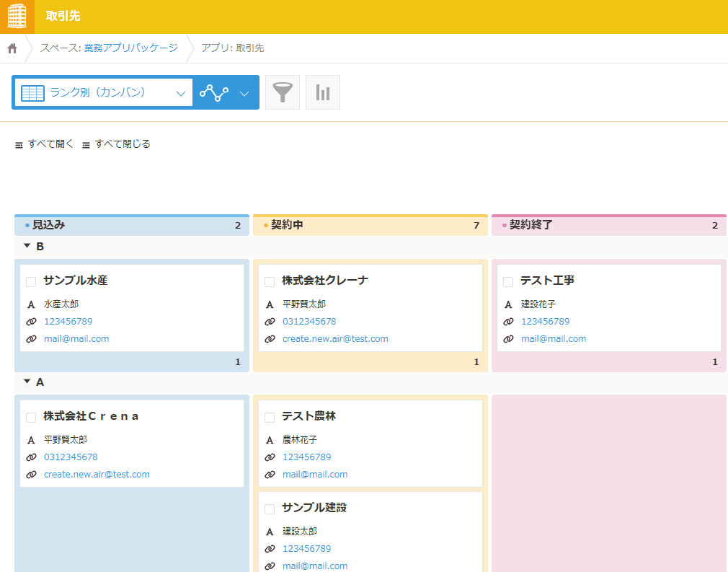Click the サンプル建設 card title

314,507
